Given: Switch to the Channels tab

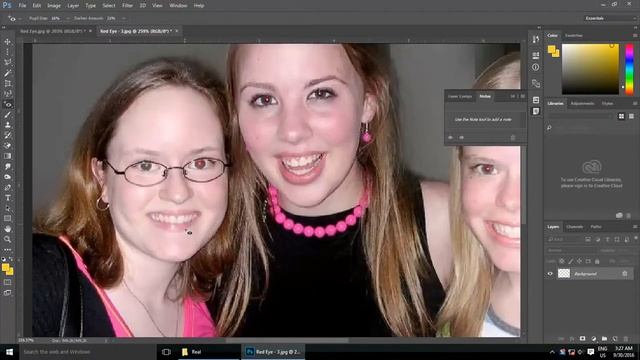Looking at the screenshot, I should [575, 227].
